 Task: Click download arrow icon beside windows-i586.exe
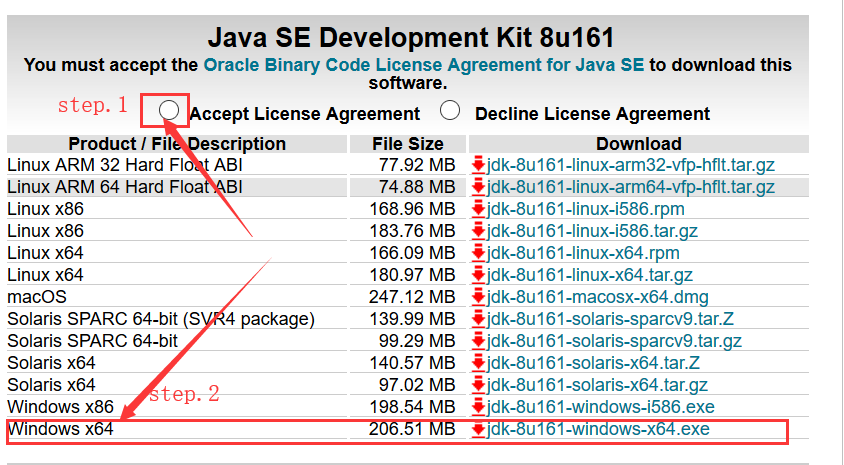coord(478,406)
